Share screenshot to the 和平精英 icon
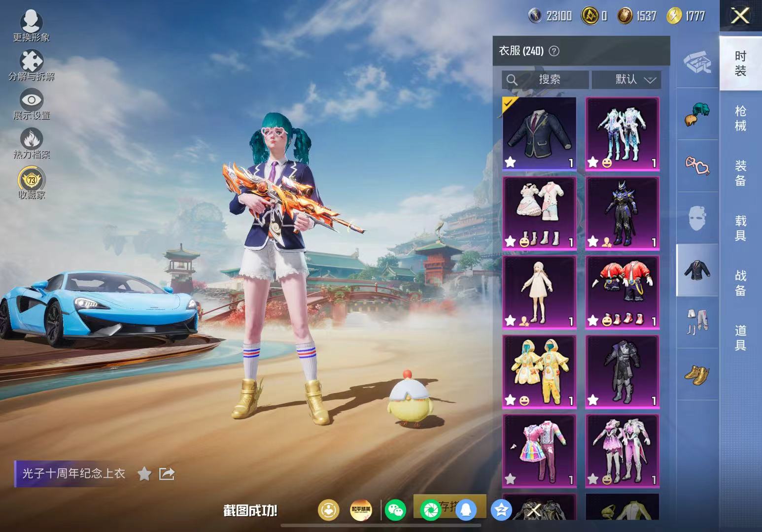 pos(361,510)
